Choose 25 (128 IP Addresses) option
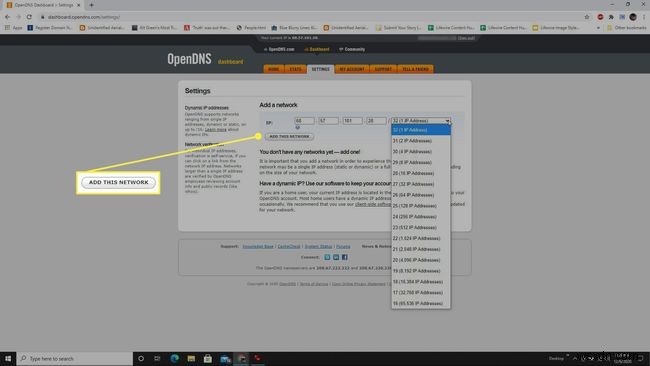This screenshot has width=650, height=366. coord(421,206)
